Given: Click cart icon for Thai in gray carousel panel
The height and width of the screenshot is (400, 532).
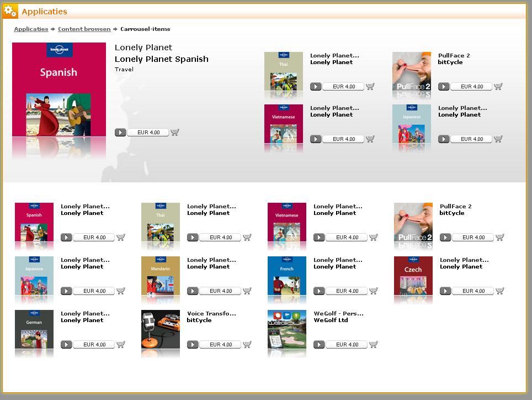Looking at the screenshot, I should 370,86.
